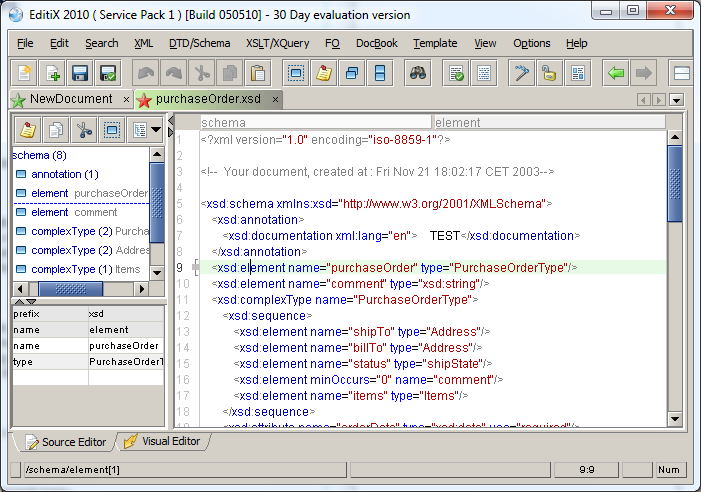Open the Template menu
Viewport: 701px width, 492px height.
pos(435,43)
